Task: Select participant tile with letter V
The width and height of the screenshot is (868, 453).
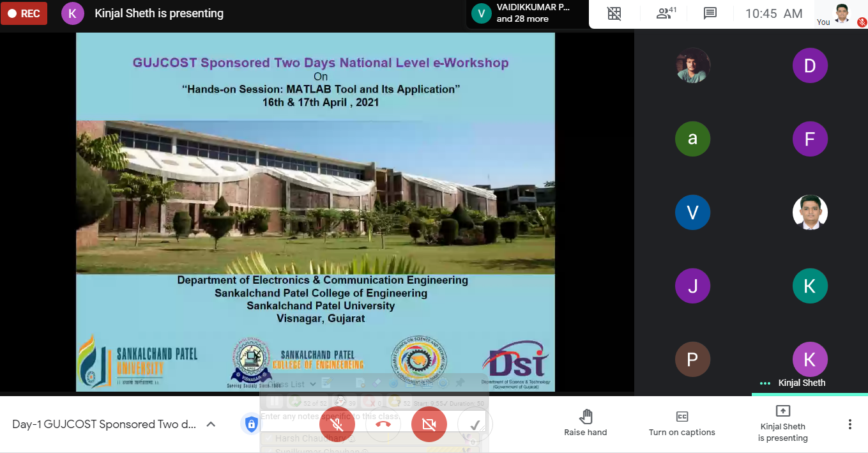Action: pyautogui.click(x=692, y=212)
